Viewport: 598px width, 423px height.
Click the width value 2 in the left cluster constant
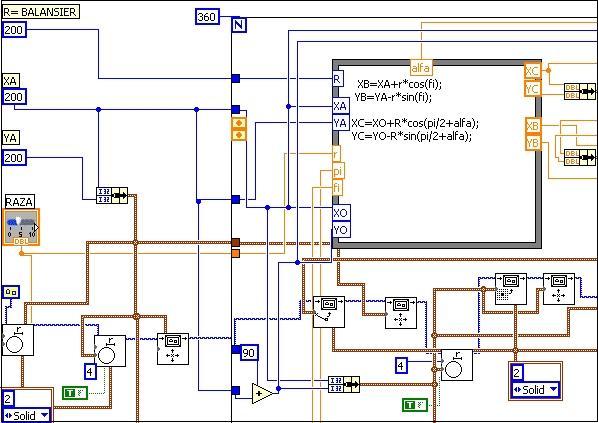click(x=8, y=399)
